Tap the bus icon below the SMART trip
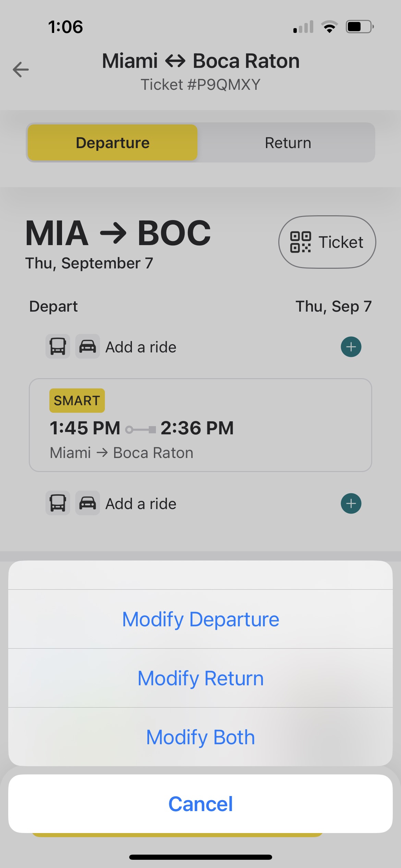401x868 pixels. click(x=58, y=503)
